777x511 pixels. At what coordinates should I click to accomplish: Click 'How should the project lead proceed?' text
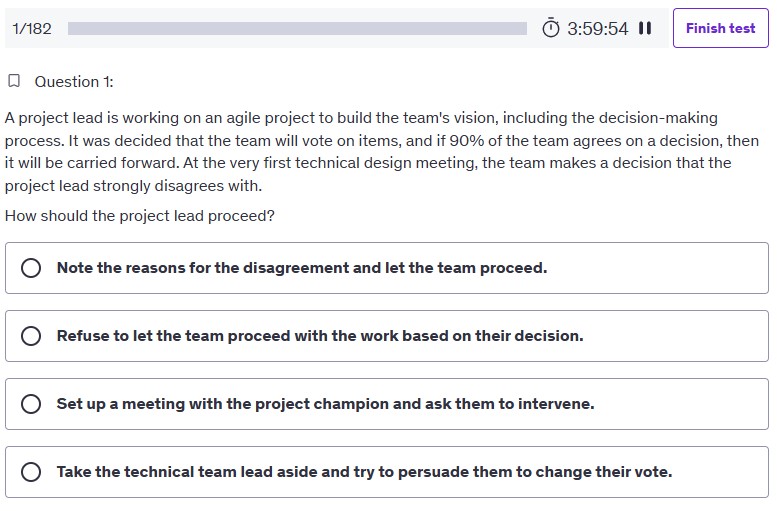(x=139, y=216)
